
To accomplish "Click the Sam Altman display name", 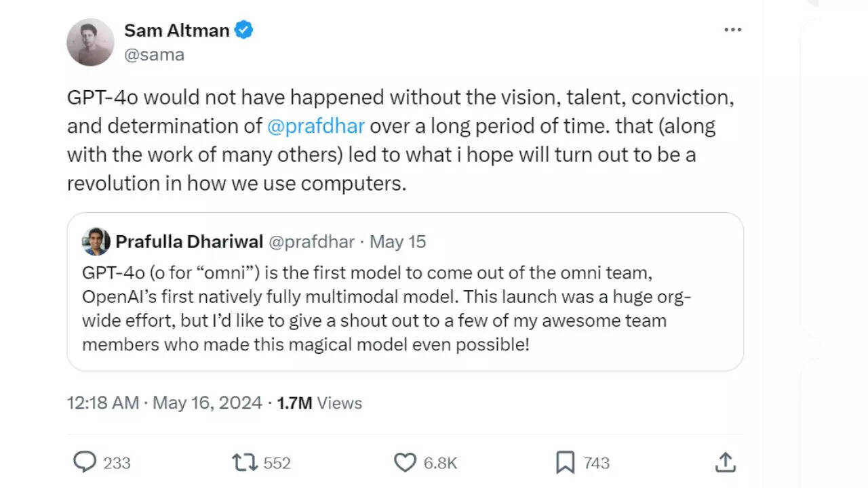I will tap(176, 30).
